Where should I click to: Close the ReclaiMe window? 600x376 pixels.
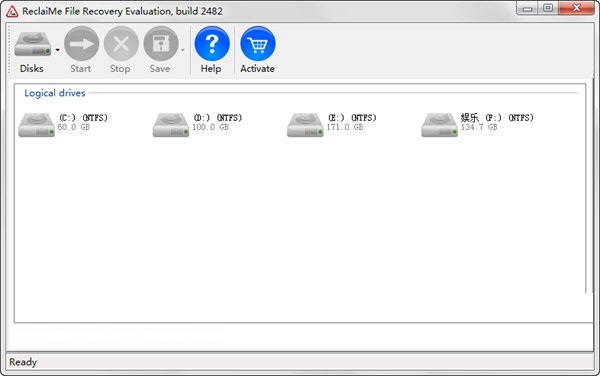[x=576, y=8]
